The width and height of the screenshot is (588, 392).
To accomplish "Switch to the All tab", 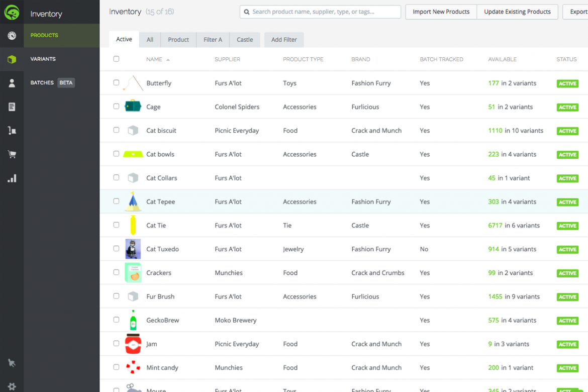I will (x=150, y=39).
